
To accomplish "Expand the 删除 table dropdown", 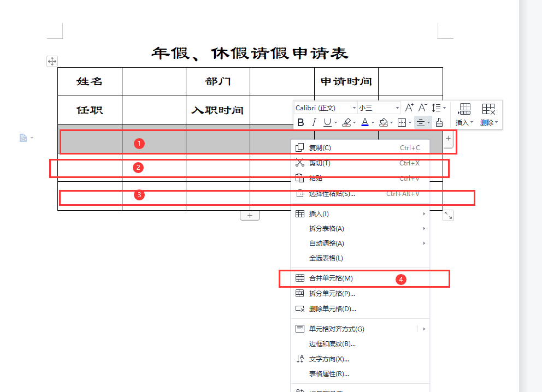I will [489, 115].
